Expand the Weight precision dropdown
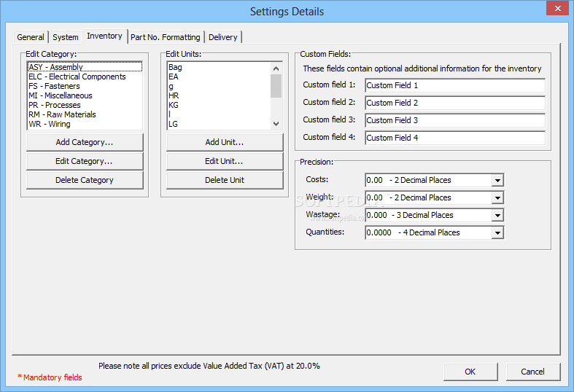The width and height of the screenshot is (574, 392). tap(497, 198)
